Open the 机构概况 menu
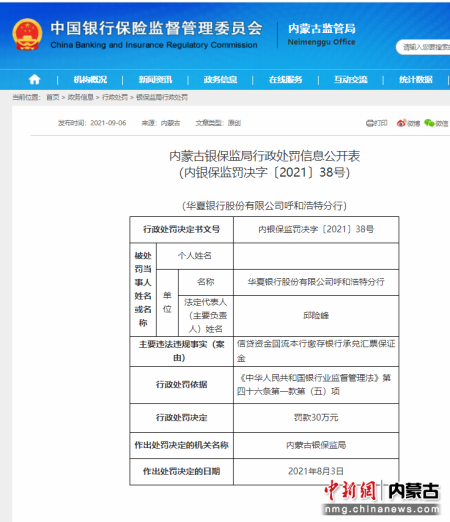The width and height of the screenshot is (450, 522). click(90, 79)
